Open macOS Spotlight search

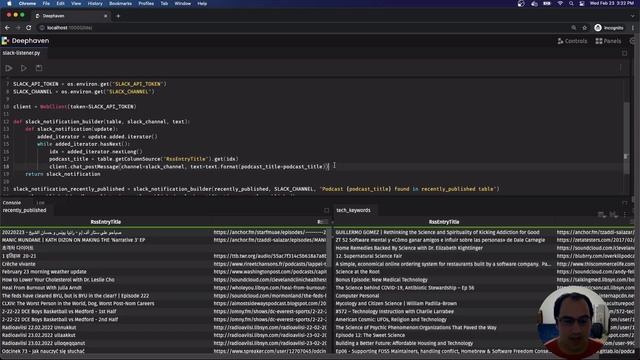[x=571, y=4]
